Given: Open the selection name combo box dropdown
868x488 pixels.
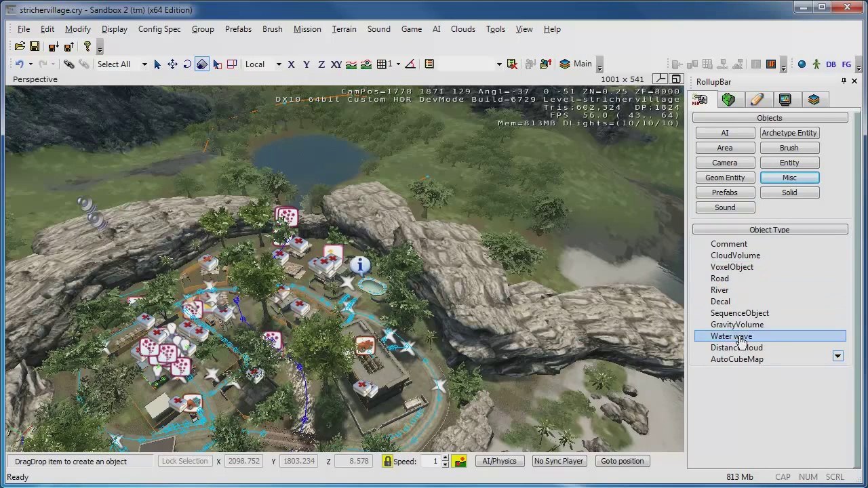Looking at the screenshot, I should tap(499, 64).
